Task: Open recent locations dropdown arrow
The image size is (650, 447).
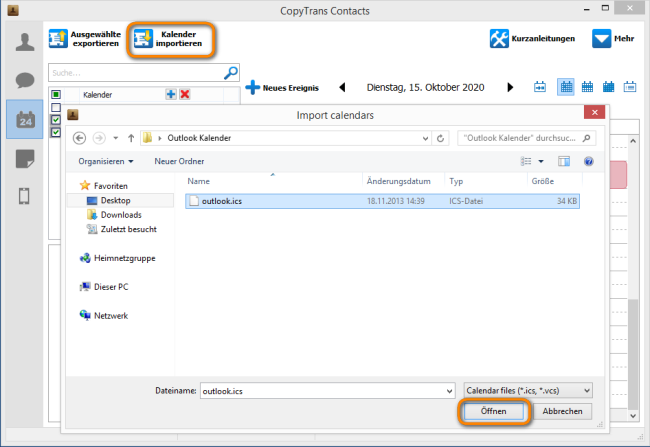Action: (116, 138)
